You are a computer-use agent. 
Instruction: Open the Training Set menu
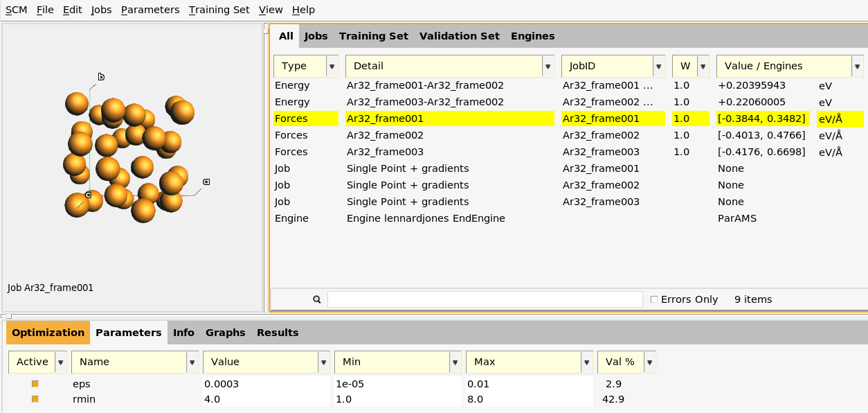[x=219, y=10]
